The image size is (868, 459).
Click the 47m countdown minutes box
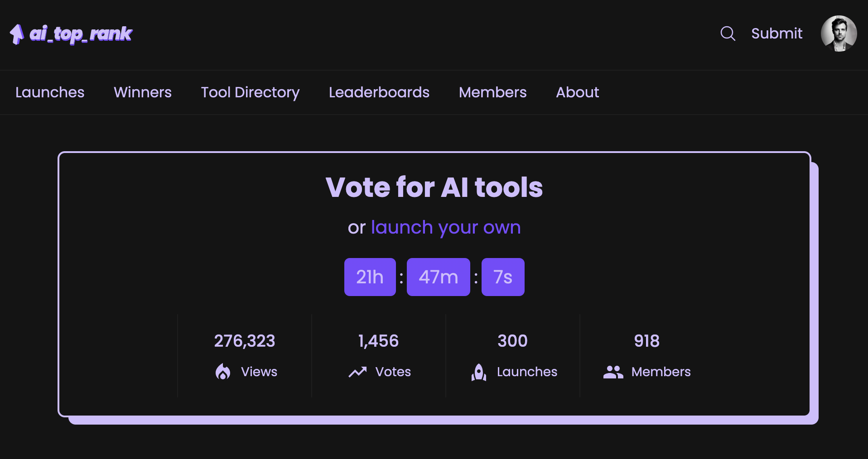tap(438, 277)
